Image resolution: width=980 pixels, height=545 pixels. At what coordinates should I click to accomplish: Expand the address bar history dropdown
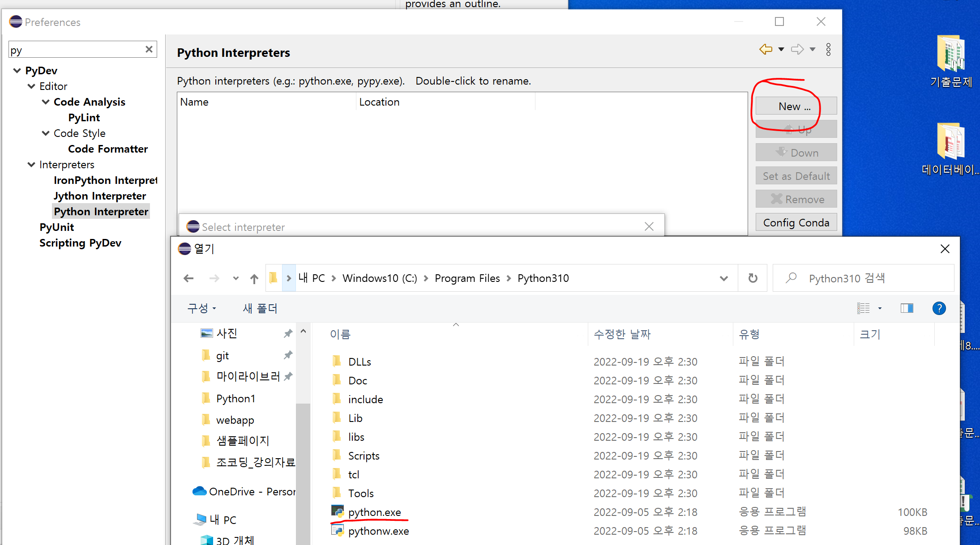click(723, 278)
